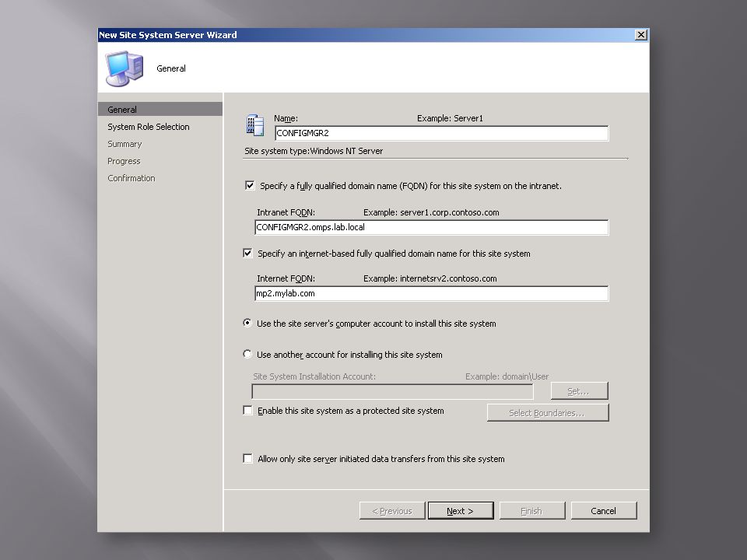Click the Internet FQDN field with mp2.mylab.com
This screenshot has width=747, height=560.
tap(432, 294)
